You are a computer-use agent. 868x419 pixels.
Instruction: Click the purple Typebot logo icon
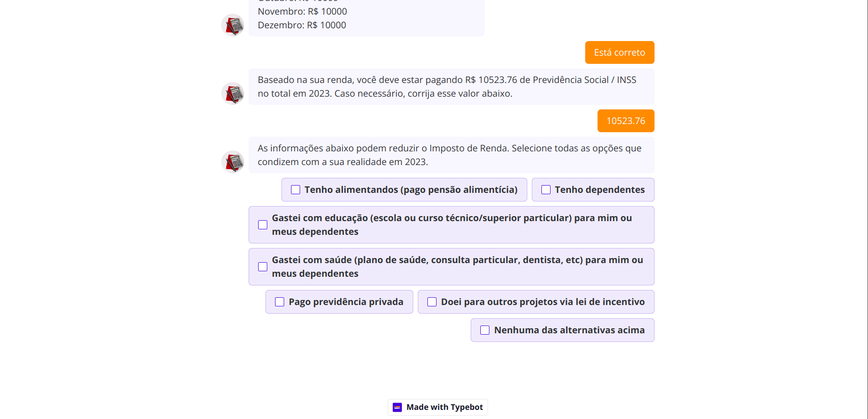(x=397, y=407)
